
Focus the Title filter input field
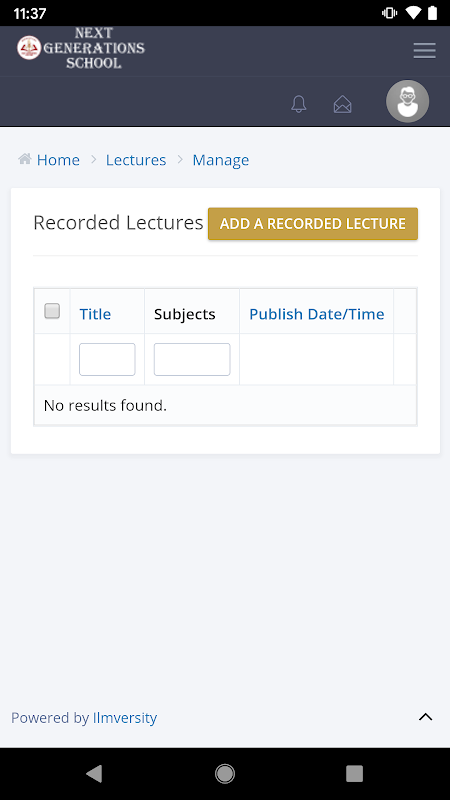(107, 359)
